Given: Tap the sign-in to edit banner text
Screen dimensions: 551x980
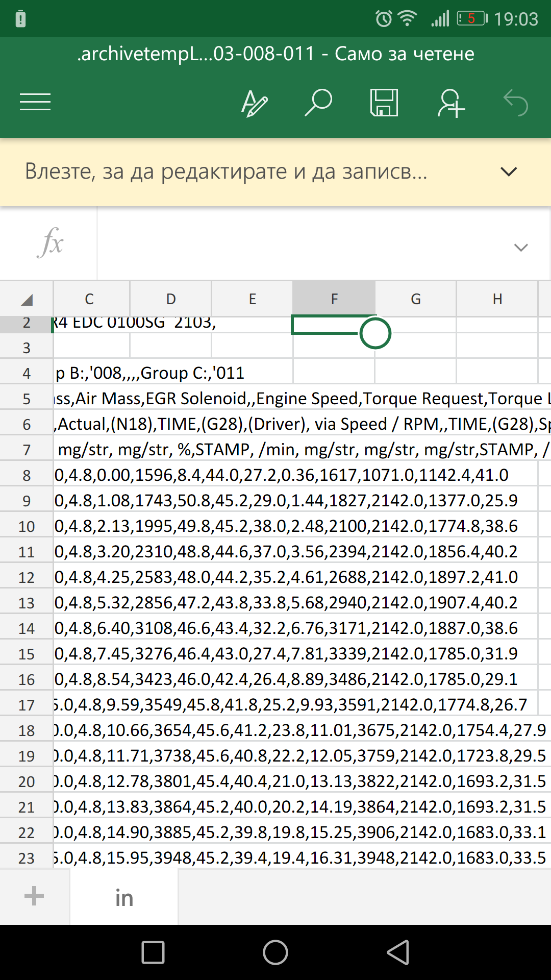Looking at the screenshot, I should click(x=226, y=171).
